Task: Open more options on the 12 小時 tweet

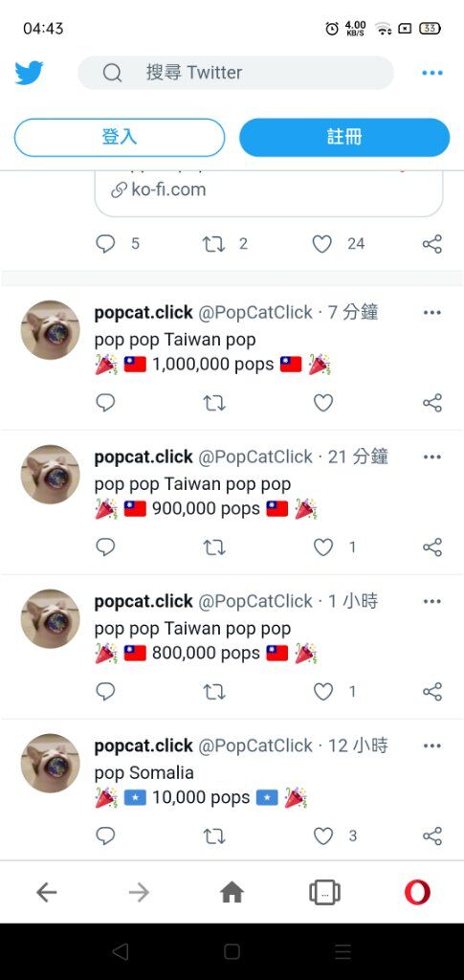Action: coord(432,746)
